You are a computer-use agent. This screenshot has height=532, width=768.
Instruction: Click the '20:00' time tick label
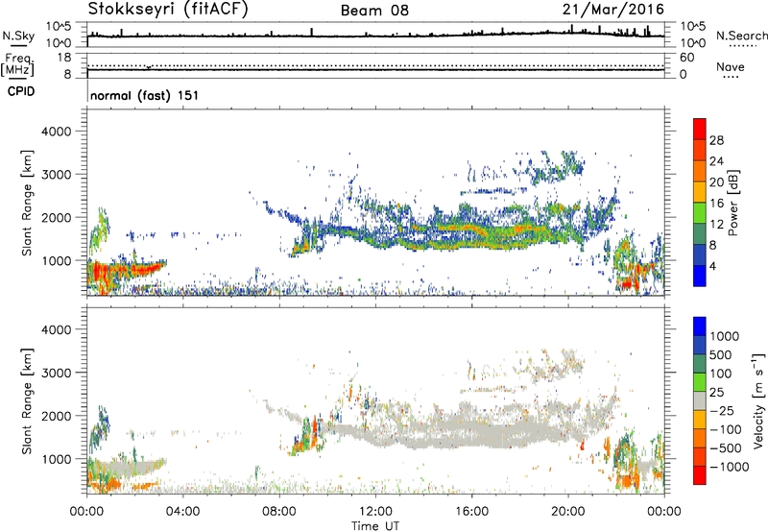pyautogui.click(x=567, y=512)
